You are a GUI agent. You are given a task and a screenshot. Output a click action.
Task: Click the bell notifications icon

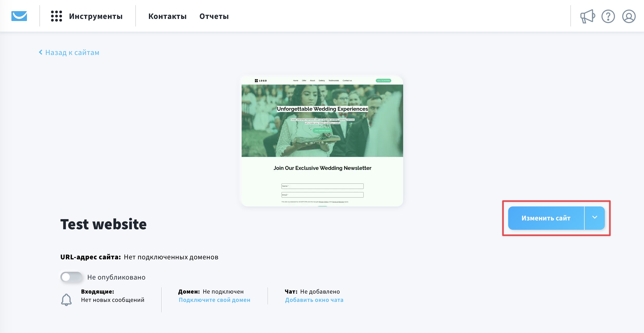pos(66,300)
